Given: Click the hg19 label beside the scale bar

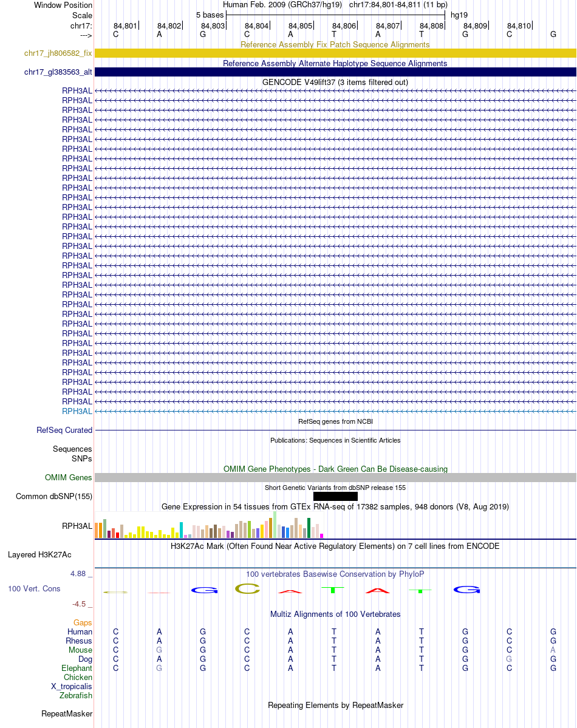Looking at the screenshot, I should [459, 15].
